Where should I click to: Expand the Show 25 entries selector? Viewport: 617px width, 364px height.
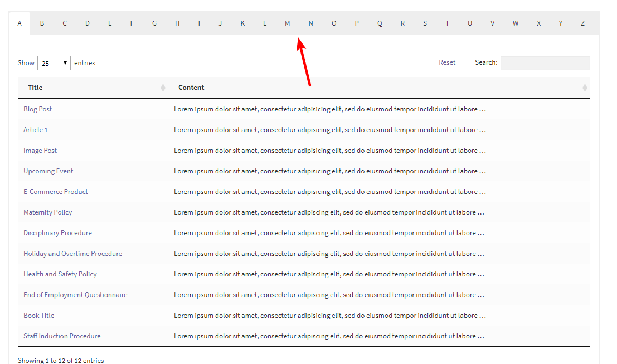54,62
